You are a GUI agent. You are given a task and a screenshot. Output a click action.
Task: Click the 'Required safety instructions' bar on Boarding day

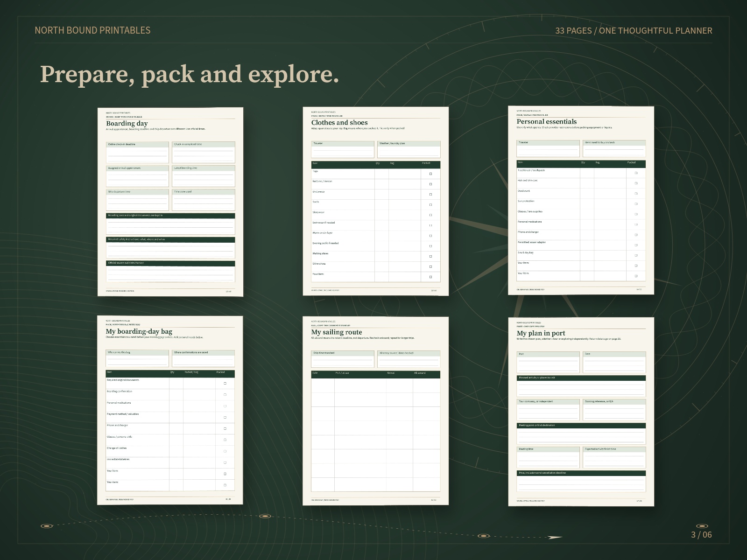(x=170, y=239)
